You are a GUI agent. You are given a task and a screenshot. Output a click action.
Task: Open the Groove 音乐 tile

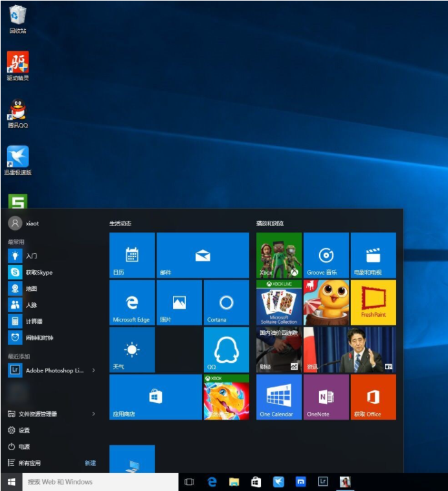(x=326, y=255)
